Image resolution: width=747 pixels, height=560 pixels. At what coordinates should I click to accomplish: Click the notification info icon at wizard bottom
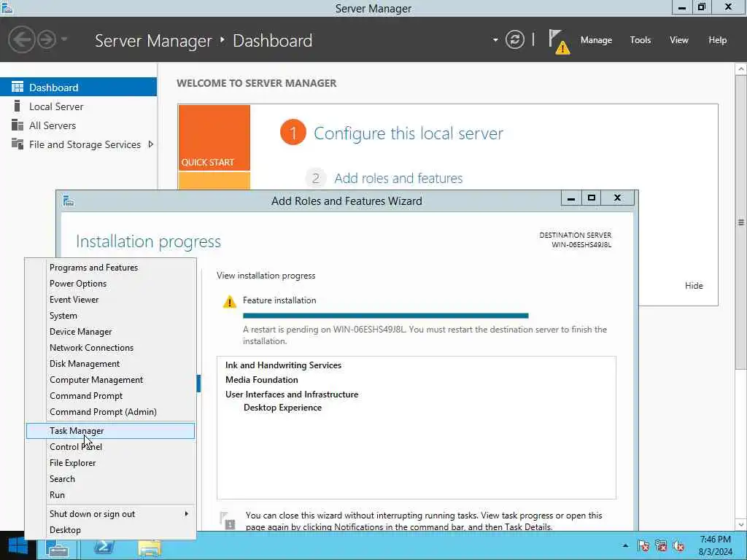(x=228, y=521)
